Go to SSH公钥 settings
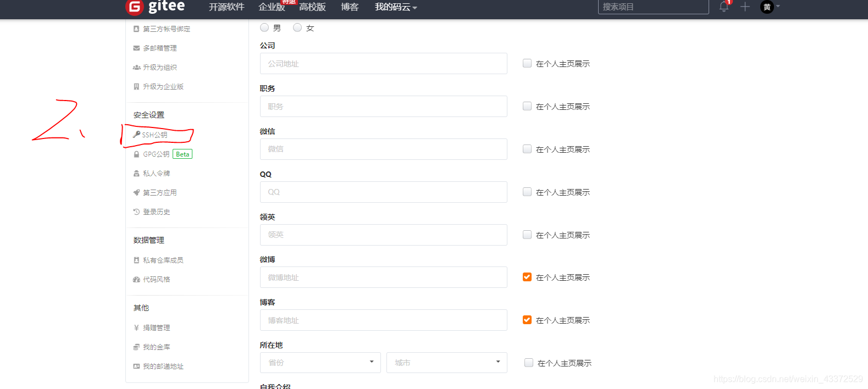868x389 pixels. (154, 135)
